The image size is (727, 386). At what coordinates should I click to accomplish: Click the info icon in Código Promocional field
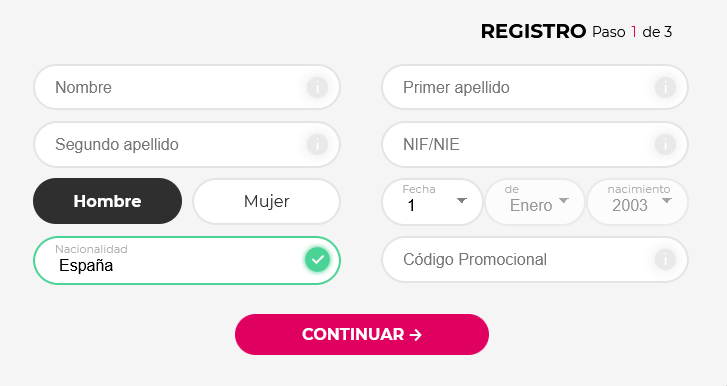coord(665,259)
